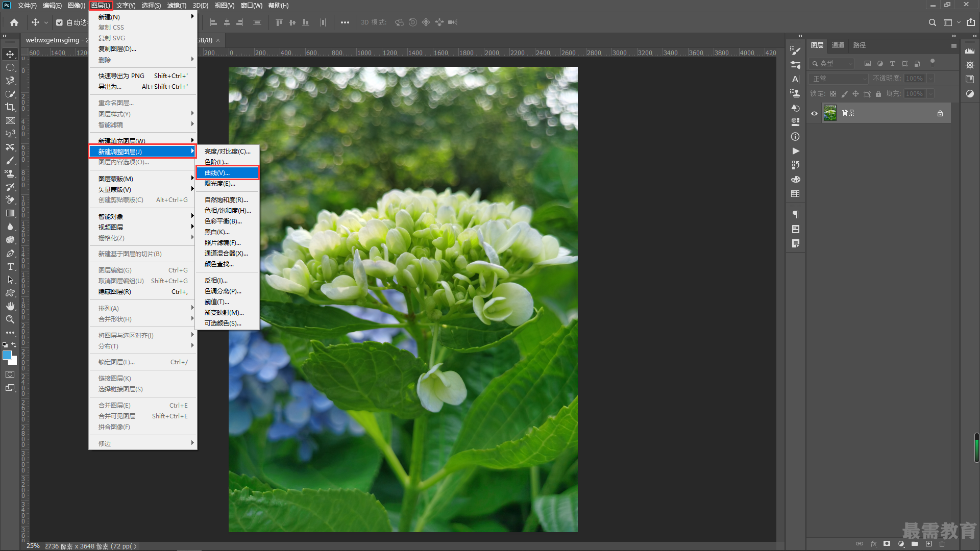Viewport: 980px width, 551px height.
Task: Open the Paragraph panel icon
Action: click(x=795, y=214)
